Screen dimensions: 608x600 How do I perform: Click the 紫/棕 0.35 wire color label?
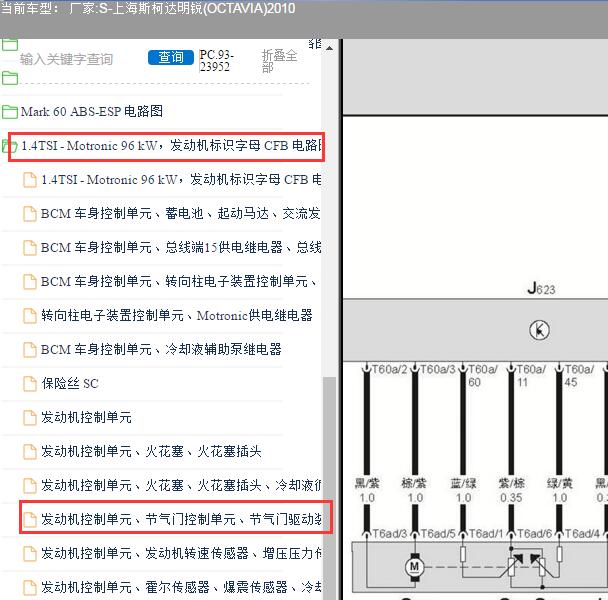[x=511, y=491]
